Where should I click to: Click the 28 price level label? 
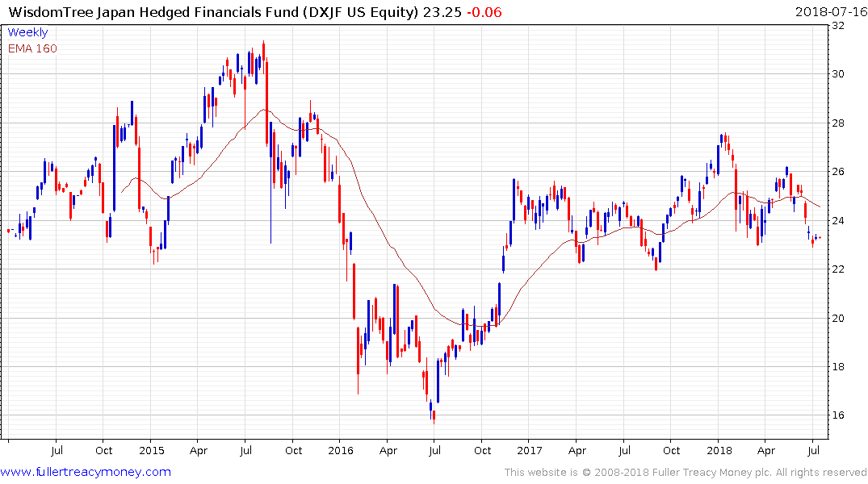point(838,123)
